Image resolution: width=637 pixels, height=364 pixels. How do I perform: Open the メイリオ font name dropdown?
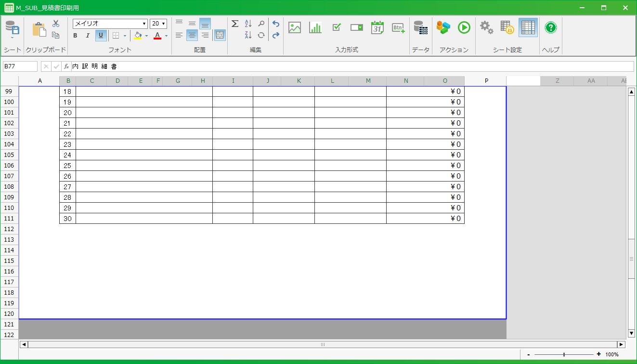pos(144,24)
